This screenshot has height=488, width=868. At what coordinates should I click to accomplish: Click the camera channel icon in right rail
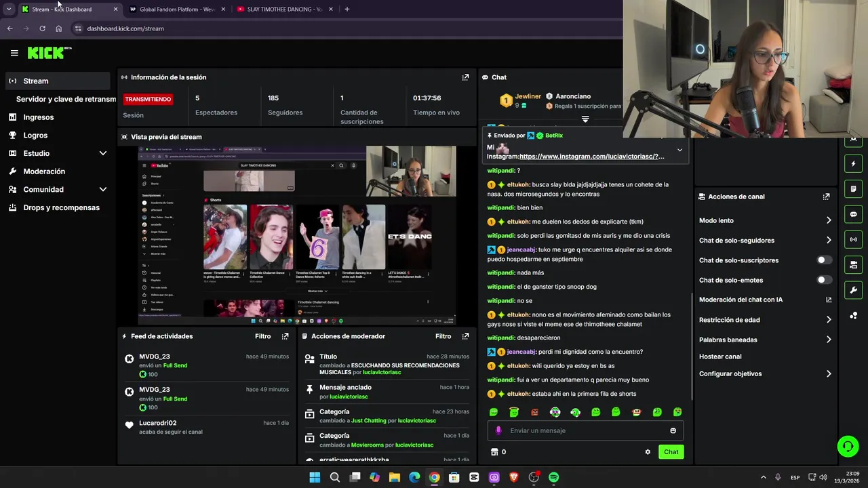point(853,264)
